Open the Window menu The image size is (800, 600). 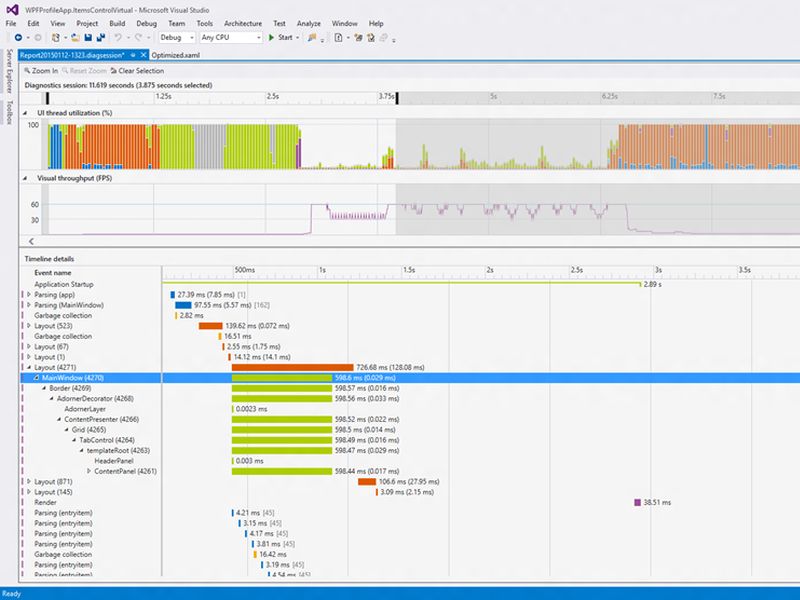pyautogui.click(x=344, y=23)
